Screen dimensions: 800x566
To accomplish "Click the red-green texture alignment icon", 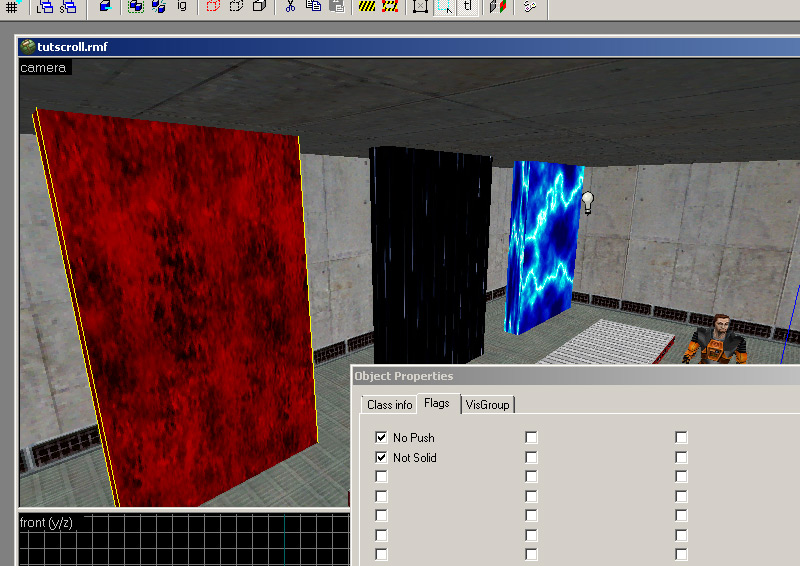I will [x=498, y=6].
